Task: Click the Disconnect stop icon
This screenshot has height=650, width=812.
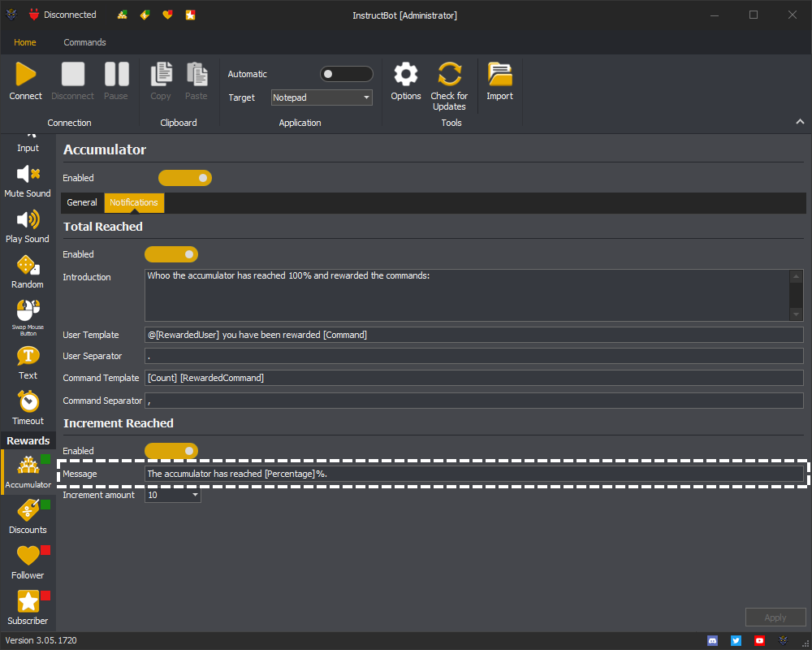Action: 73,74
